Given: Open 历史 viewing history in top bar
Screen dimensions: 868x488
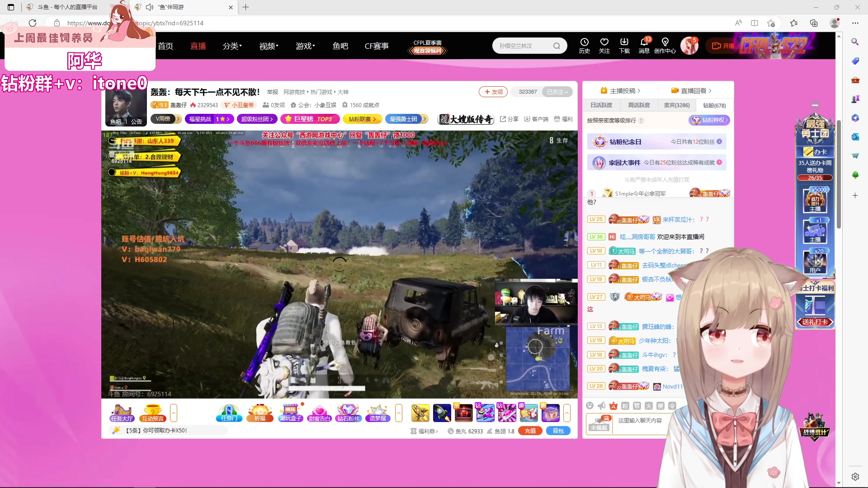Looking at the screenshot, I should pyautogui.click(x=585, y=46).
